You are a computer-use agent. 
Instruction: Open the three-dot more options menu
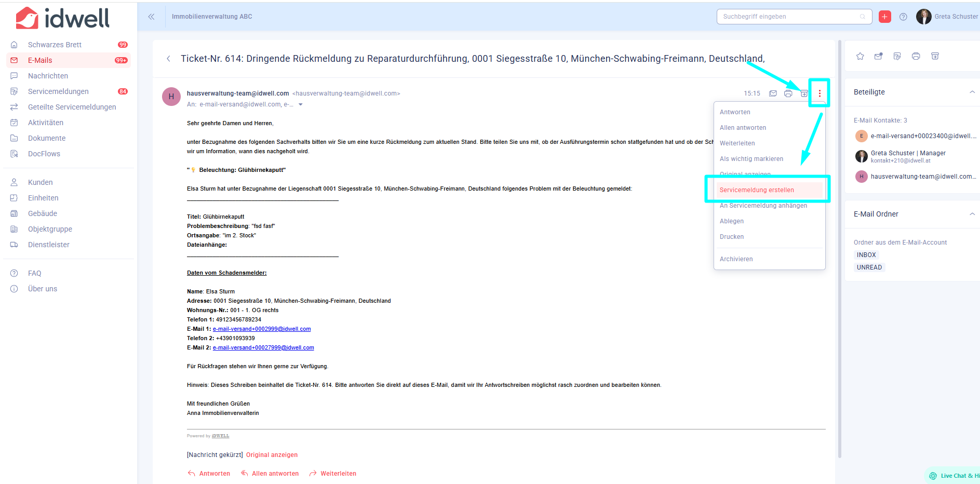(x=820, y=93)
